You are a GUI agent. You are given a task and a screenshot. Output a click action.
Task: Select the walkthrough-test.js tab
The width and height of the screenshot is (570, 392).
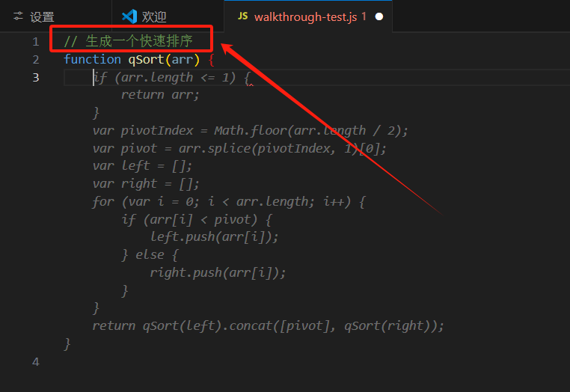tap(308, 16)
